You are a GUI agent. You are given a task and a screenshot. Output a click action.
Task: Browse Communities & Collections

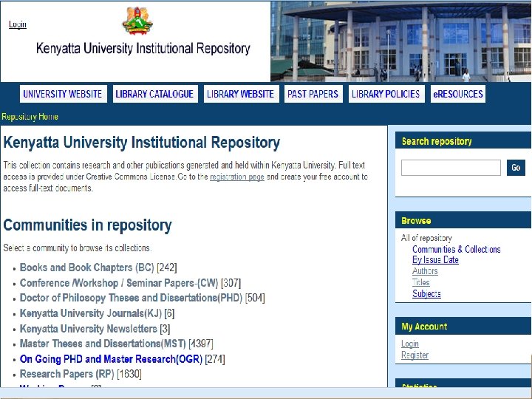pos(457,250)
